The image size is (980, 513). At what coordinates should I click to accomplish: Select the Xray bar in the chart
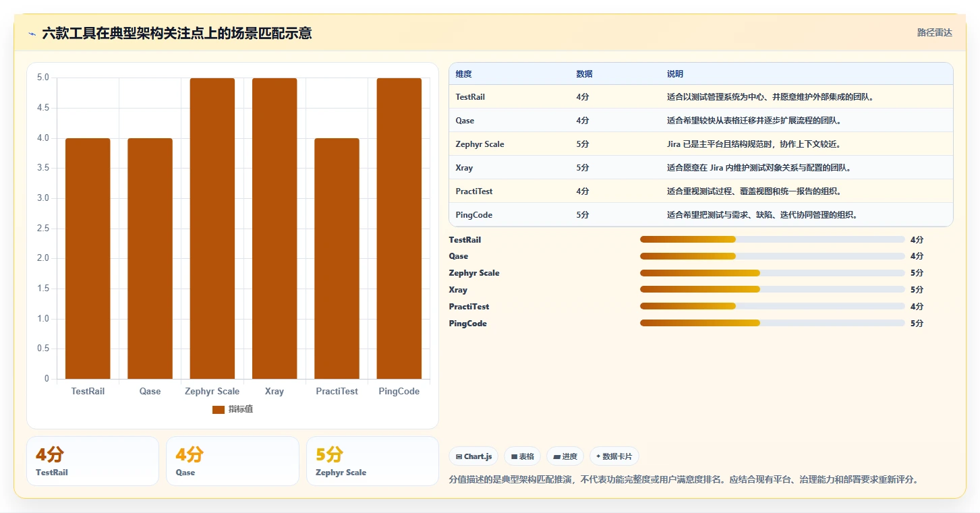(x=275, y=229)
